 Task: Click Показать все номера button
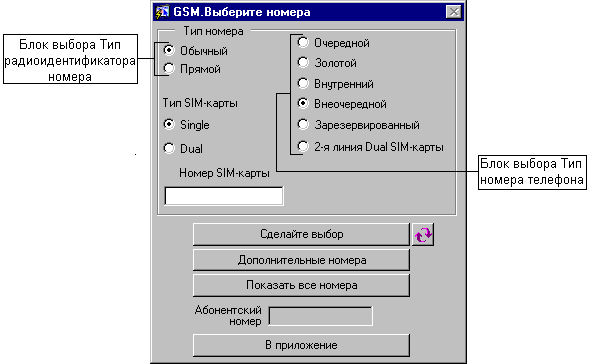301,286
